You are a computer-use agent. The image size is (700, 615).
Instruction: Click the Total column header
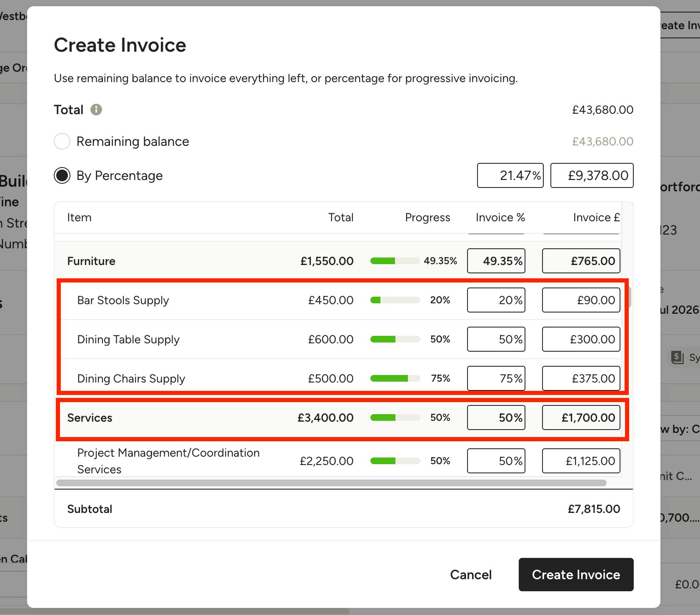(341, 217)
